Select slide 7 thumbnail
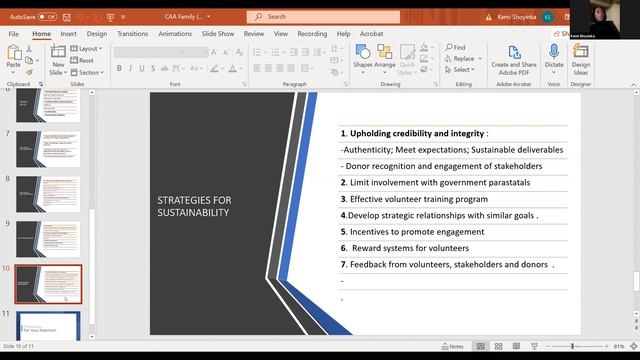The image size is (640, 360). (x=48, y=149)
